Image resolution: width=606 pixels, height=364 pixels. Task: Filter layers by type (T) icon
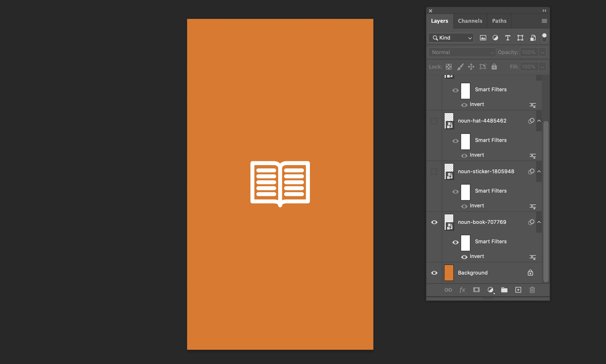click(508, 38)
